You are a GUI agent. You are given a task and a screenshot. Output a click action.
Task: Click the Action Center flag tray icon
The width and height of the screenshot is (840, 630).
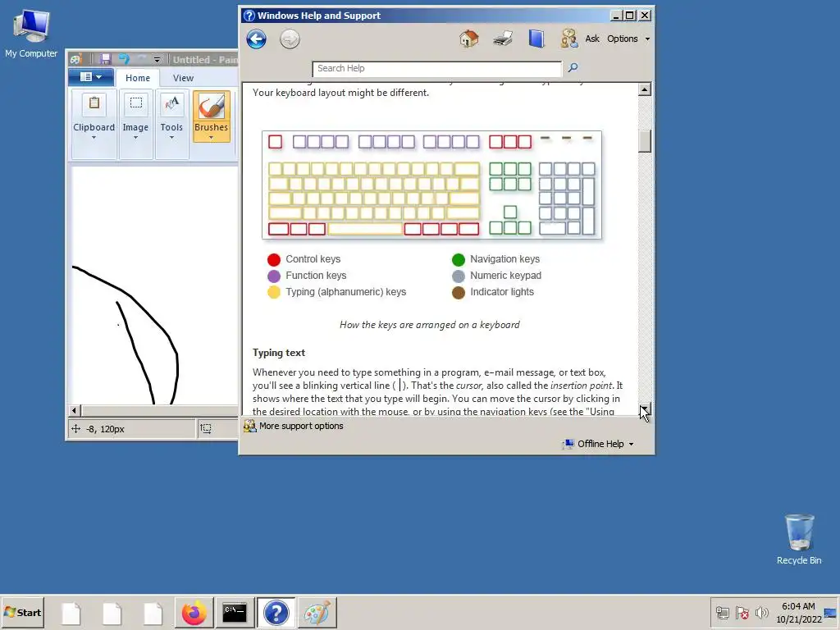click(x=742, y=612)
